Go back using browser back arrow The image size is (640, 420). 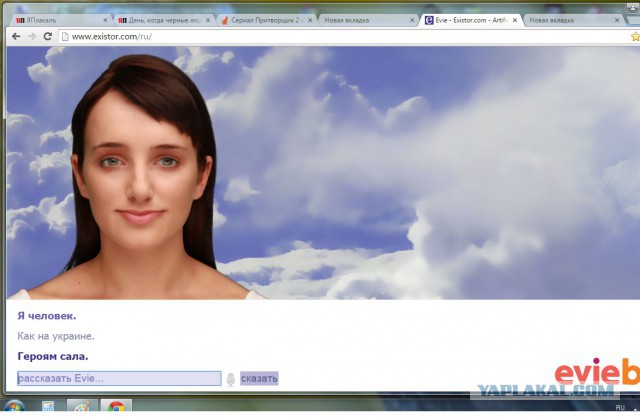[x=16, y=36]
